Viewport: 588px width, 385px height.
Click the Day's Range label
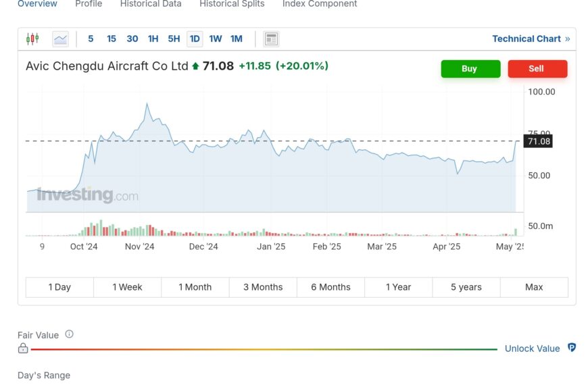[44, 376]
